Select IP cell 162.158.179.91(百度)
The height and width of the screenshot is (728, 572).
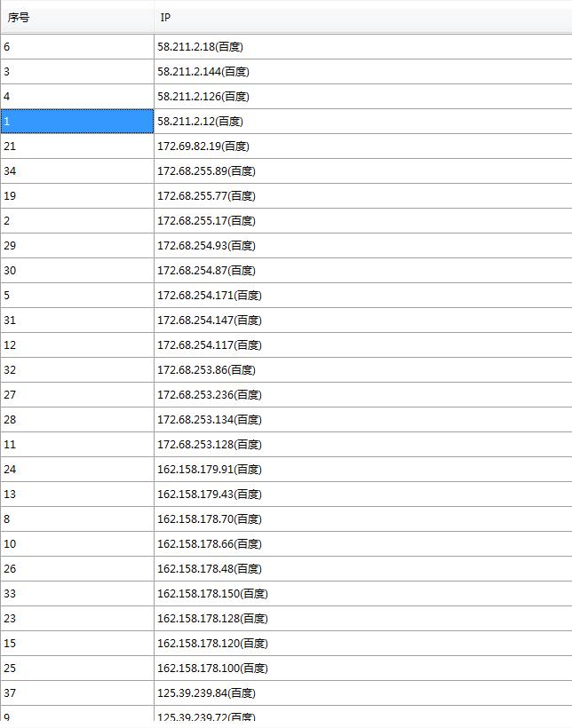coord(363,469)
